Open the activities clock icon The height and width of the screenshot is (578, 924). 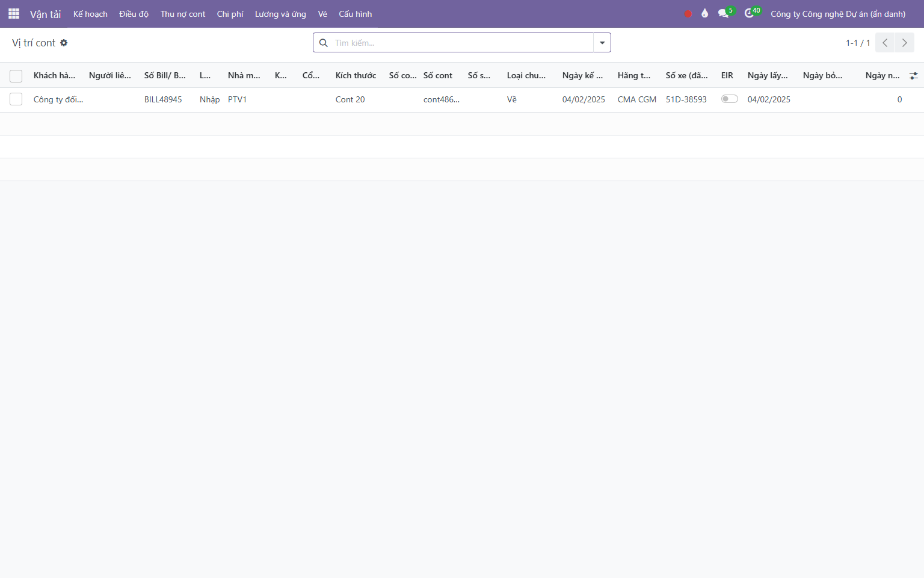749,13
